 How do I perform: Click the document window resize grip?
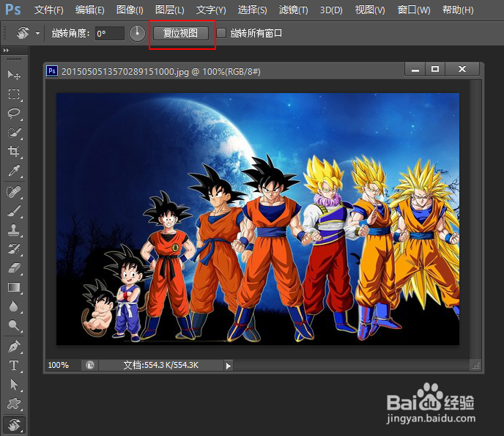[x=475, y=365]
